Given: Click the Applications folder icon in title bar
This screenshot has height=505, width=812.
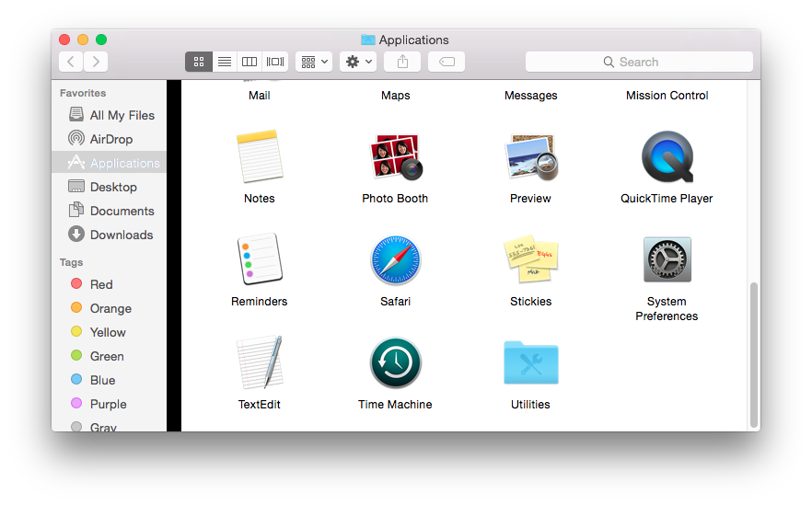Looking at the screenshot, I should pyautogui.click(x=367, y=40).
